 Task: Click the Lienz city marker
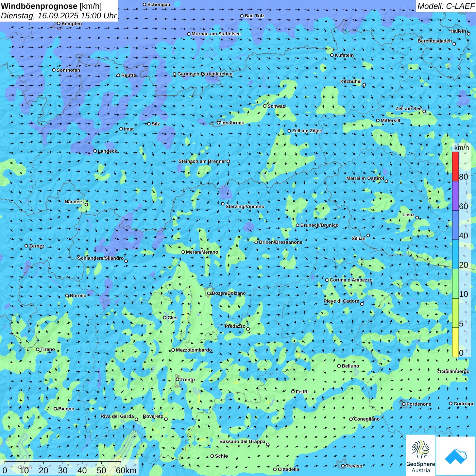pos(417,218)
